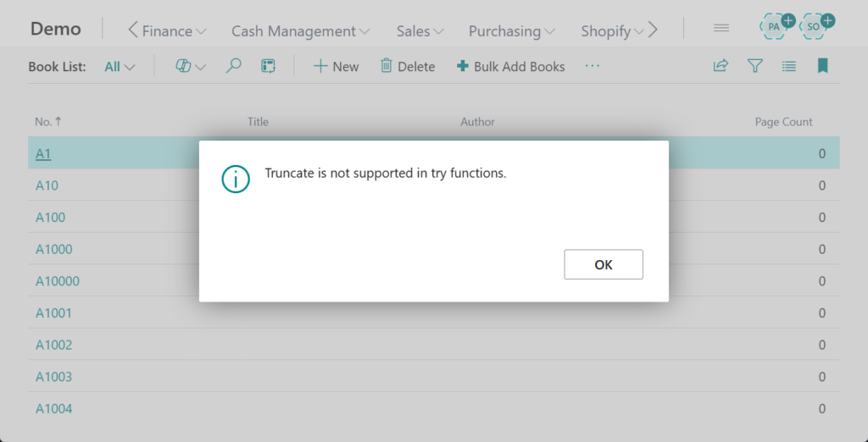The image size is (868, 442).
Task: Click OK to dismiss the Truncate message
Action: [603, 264]
